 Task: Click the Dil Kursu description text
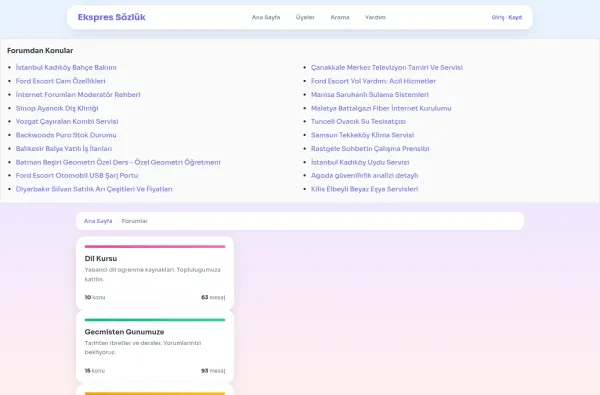[x=152, y=274]
